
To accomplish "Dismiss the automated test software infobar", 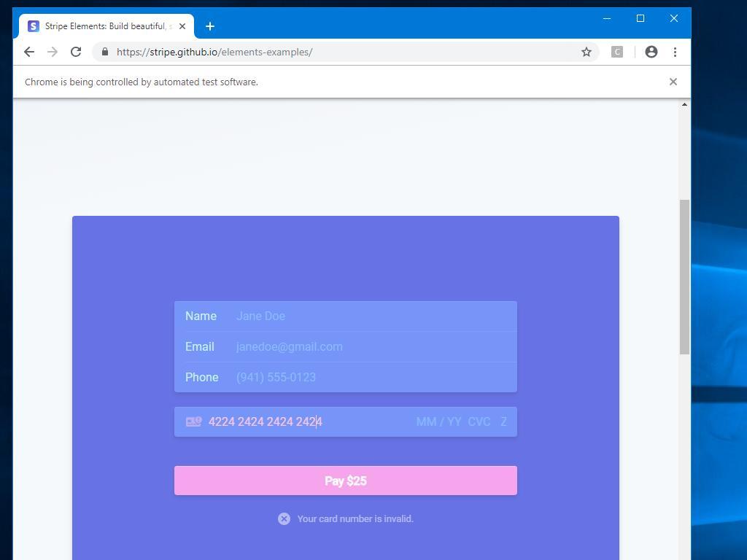I will 673,82.
